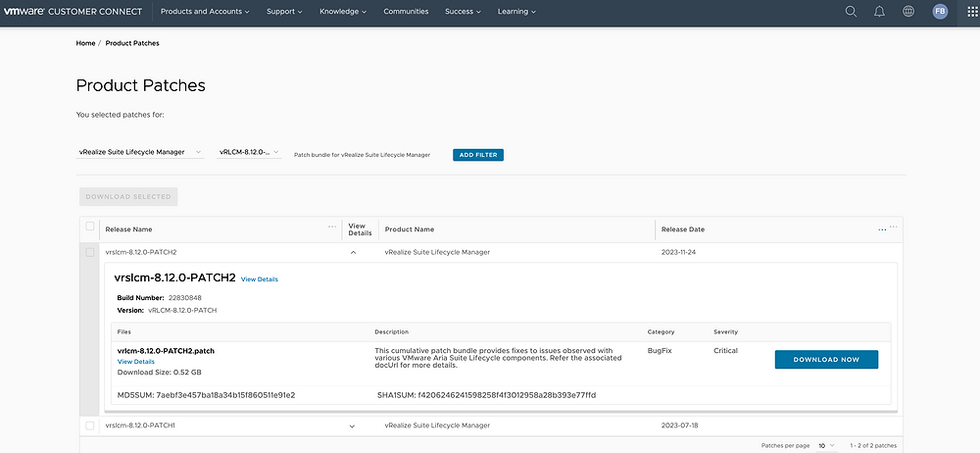
Task: Collapse the vrslcm-8.12.0-PATCH2 details chevron
Action: (353, 253)
